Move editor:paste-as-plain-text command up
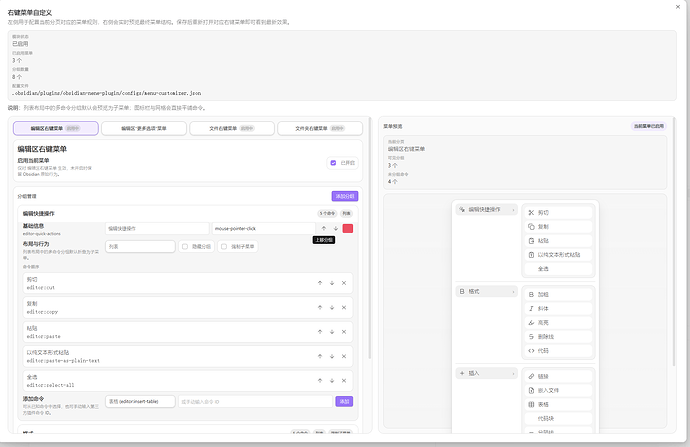The height and width of the screenshot is (447, 690). [x=320, y=356]
